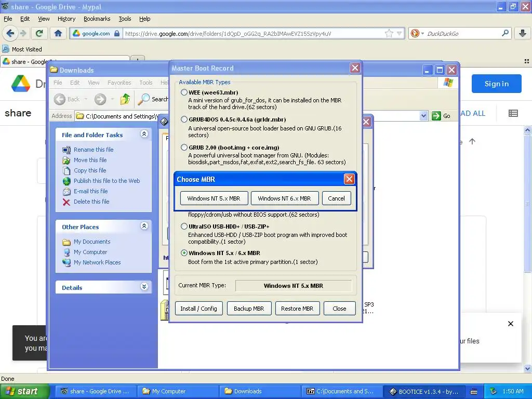Click Move this file link

[x=90, y=160]
